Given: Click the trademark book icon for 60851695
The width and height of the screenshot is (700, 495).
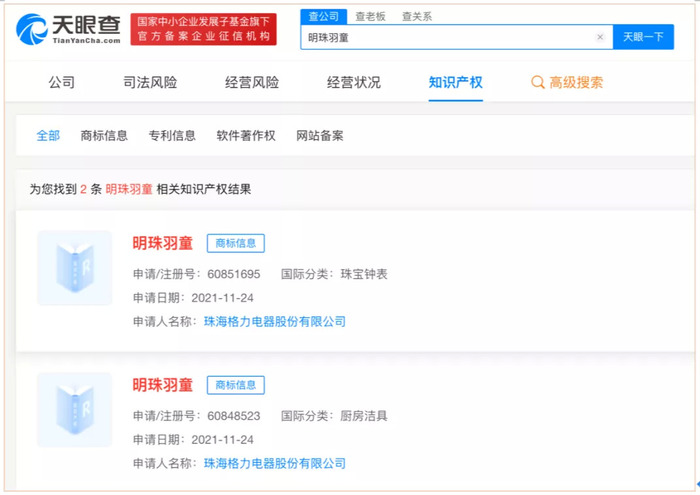Looking at the screenshot, I should (75, 268).
